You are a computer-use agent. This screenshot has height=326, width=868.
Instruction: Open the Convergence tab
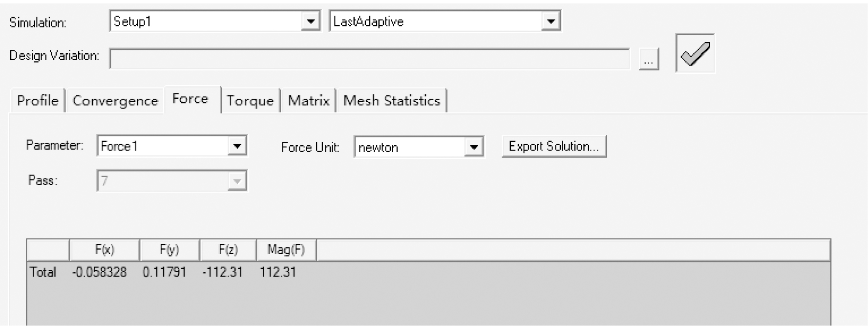tap(115, 101)
